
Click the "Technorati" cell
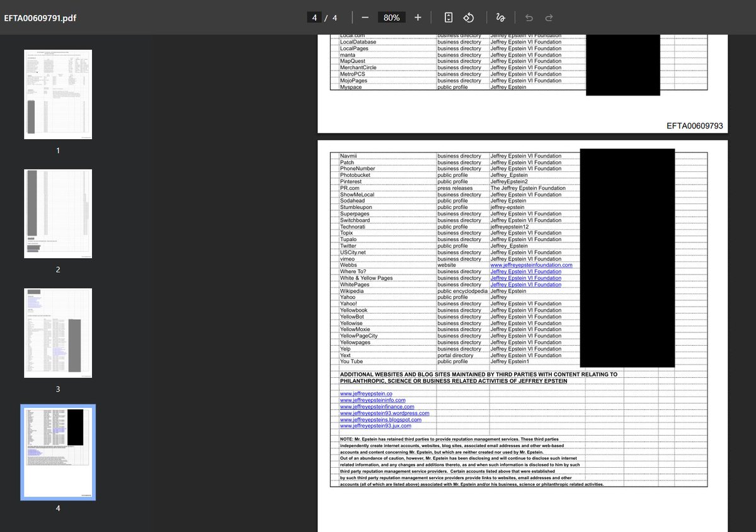[x=353, y=227]
